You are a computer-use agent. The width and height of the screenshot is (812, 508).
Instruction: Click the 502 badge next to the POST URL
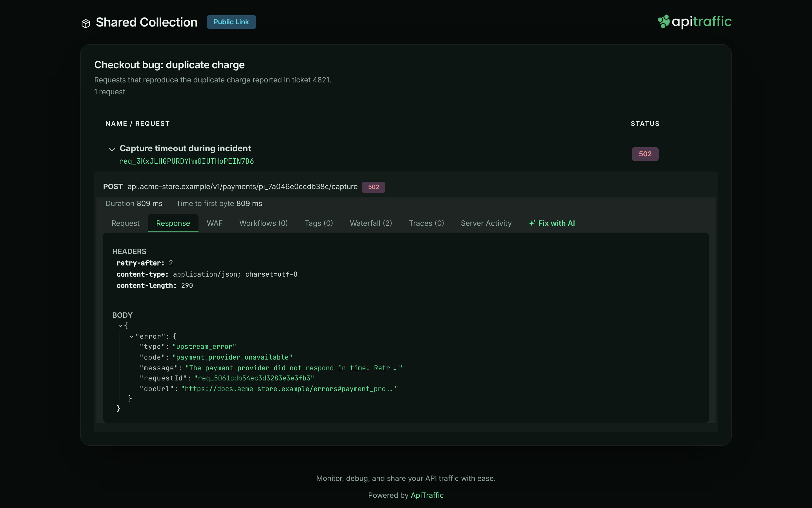(374, 187)
